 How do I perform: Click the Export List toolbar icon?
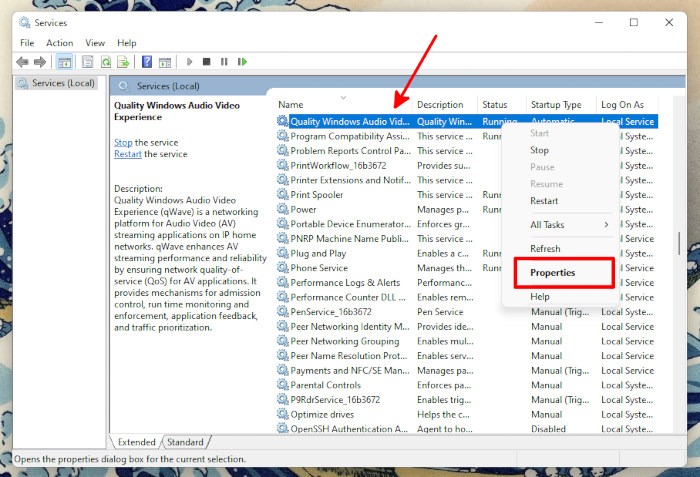click(x=123, y=62)
